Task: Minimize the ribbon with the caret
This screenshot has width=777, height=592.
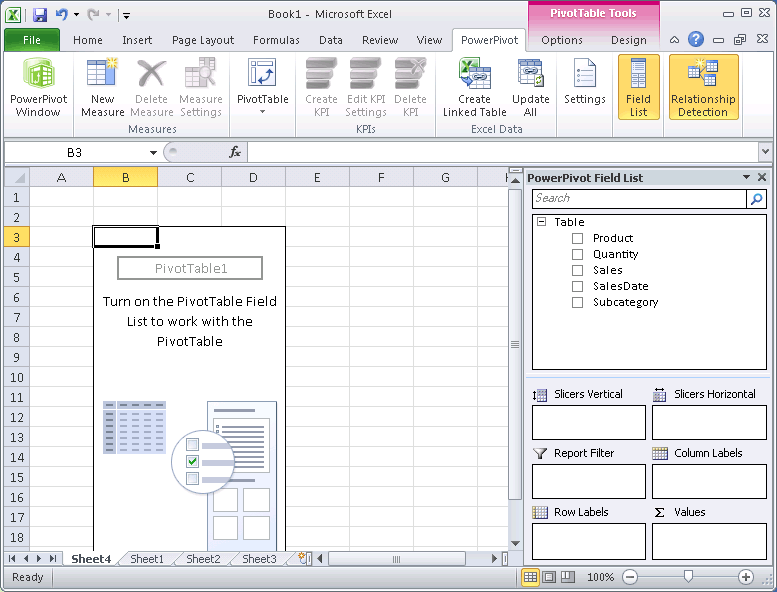Action: tap(674, 40)
